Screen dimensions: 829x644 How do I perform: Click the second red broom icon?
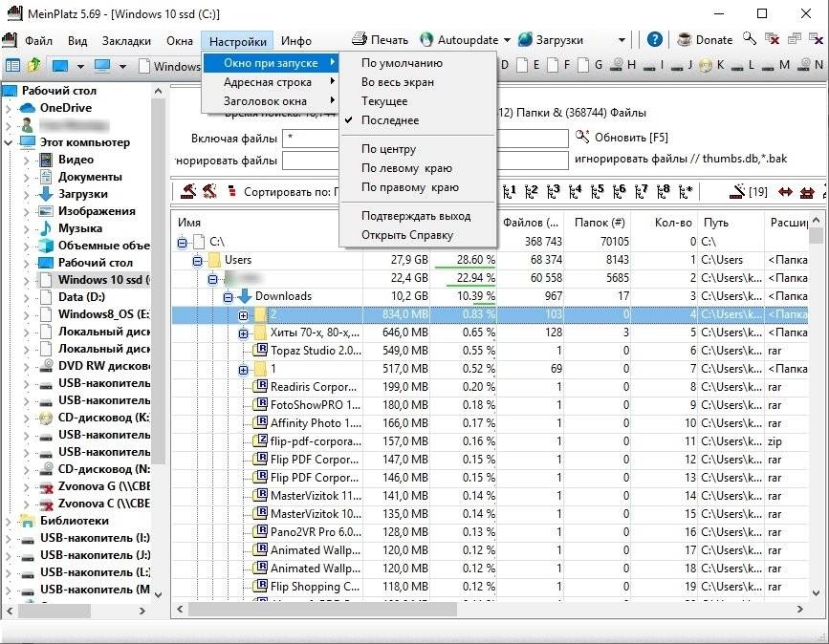pos(210,191)
